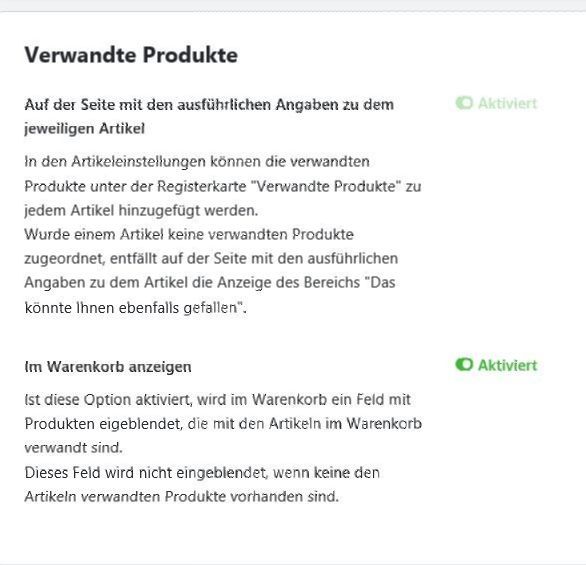586x565 pixels.
Task: Click heading 'Auf der Seite mit den ausführlichen Angaben'
Action: click(x=209, y=104)
